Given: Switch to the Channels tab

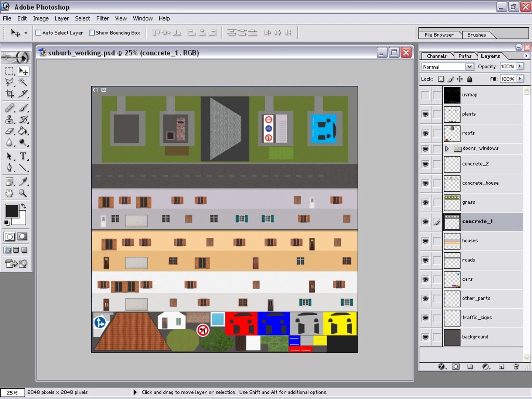Looking at the screenshot, I should tap(437, 56).
